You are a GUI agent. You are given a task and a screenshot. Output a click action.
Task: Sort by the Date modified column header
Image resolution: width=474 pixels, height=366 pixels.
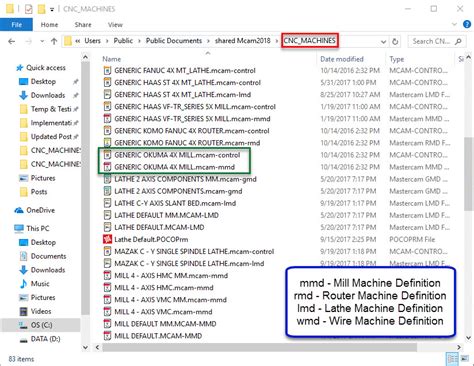(342, 59)
